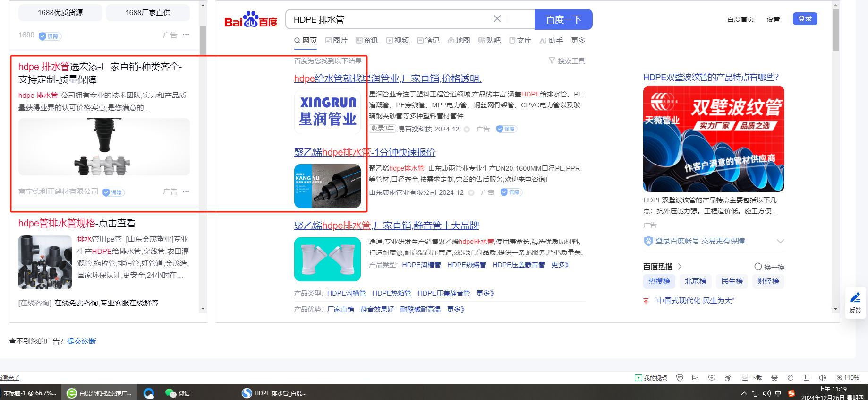This screenshot has width=868, height=400.
Task: Select the 北京榜 hot list tab
Action: pos(696,281)
